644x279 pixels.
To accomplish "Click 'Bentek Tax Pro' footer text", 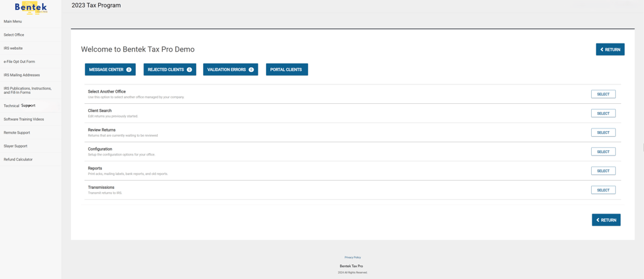I will point(351,266).
